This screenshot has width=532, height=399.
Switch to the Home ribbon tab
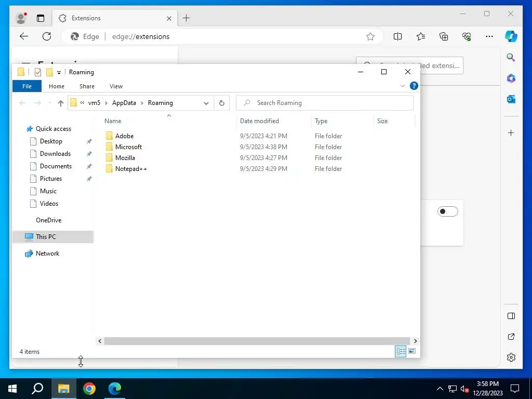click(56, 86)
